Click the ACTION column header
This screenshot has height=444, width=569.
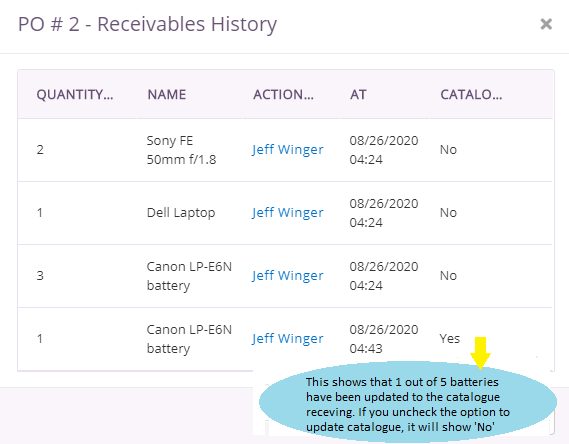pyautogui.click(x=283, y=95)
